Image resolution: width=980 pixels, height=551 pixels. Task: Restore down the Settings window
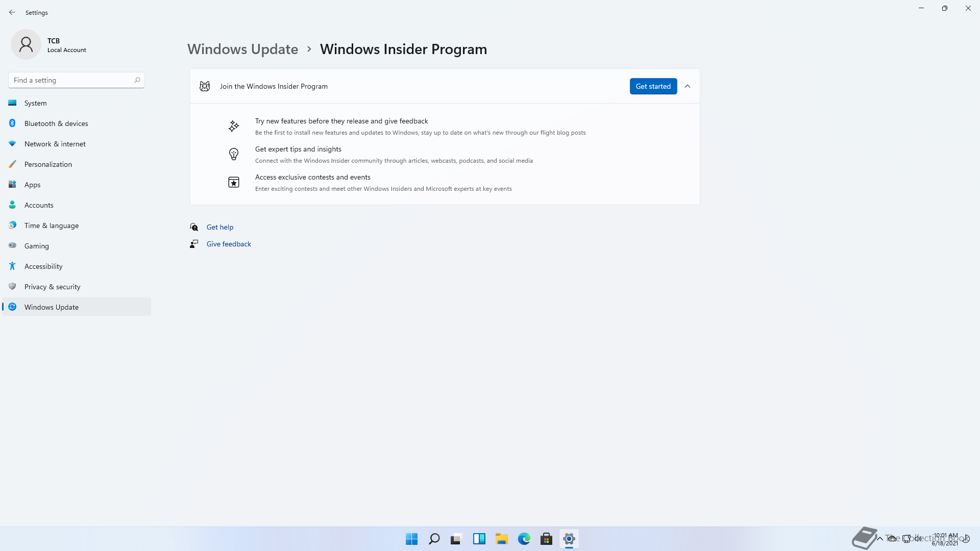(x=945, y=8)
